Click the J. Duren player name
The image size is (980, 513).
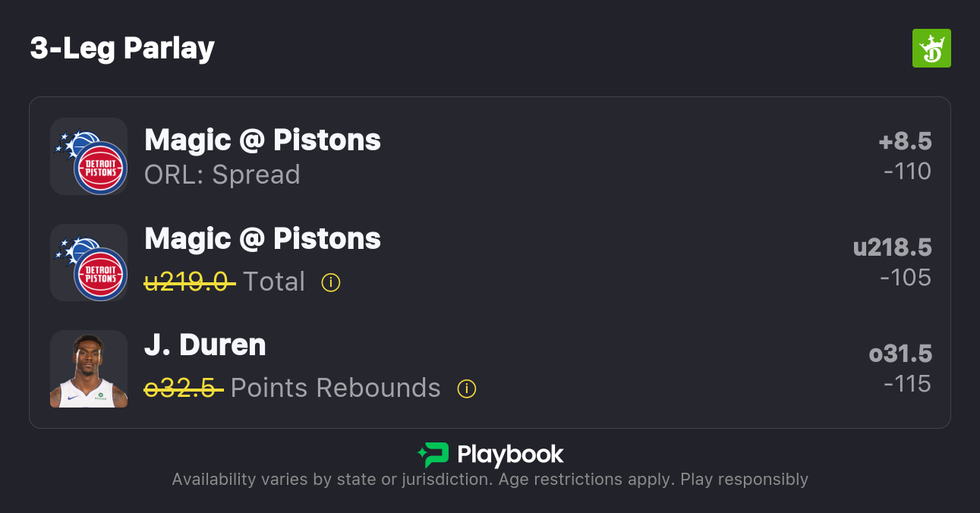pos(205,345)
